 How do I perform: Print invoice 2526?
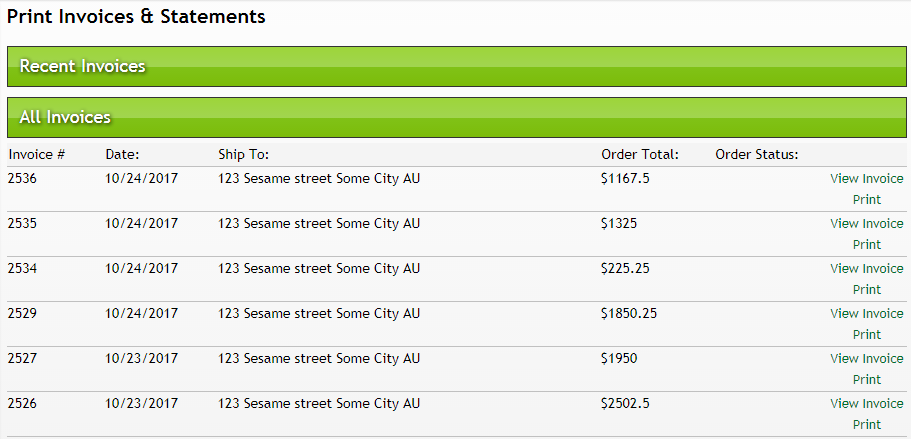[x=866, y=425]
